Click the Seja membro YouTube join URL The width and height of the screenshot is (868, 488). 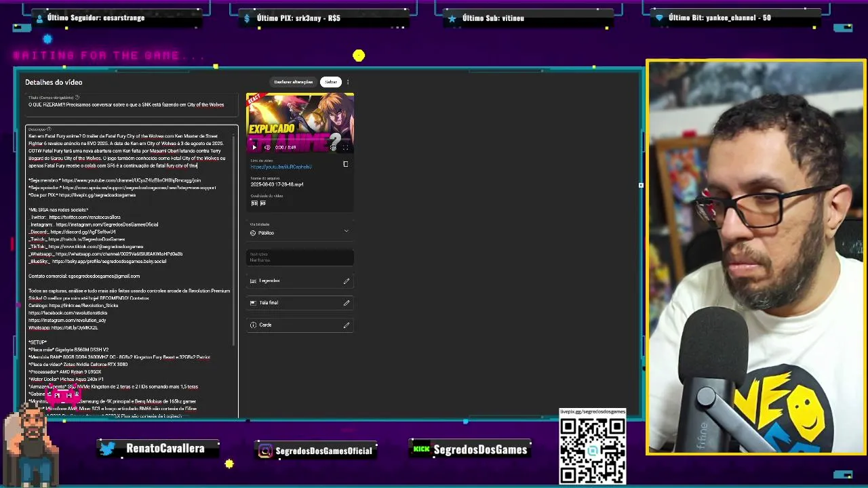[131, 180]
